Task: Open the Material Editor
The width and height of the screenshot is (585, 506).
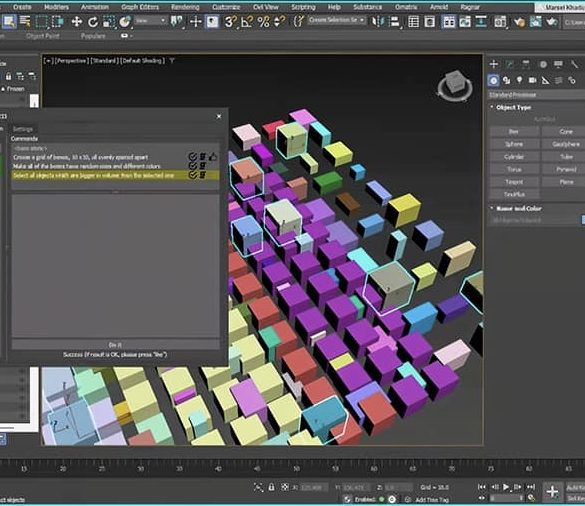Action: 500,22
